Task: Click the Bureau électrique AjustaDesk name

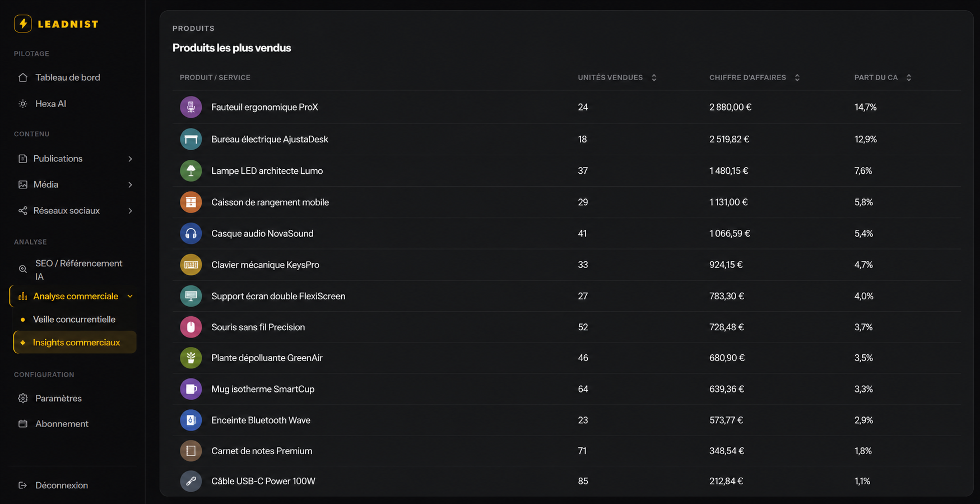Action: point(270,139)
